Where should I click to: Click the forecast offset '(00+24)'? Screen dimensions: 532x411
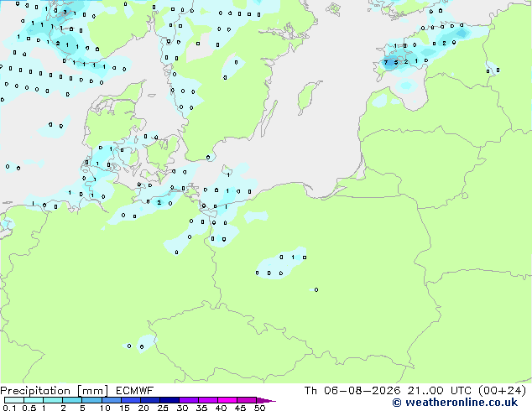pyautogui.click(x=502, y=391)
